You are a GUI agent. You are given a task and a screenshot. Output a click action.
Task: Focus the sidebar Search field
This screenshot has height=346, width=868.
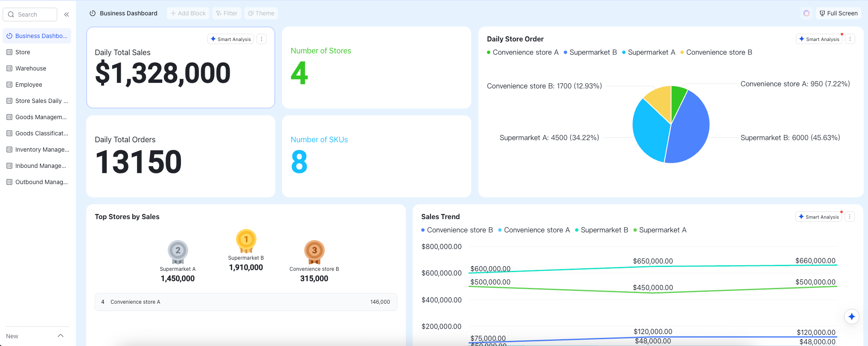point(30,15)
